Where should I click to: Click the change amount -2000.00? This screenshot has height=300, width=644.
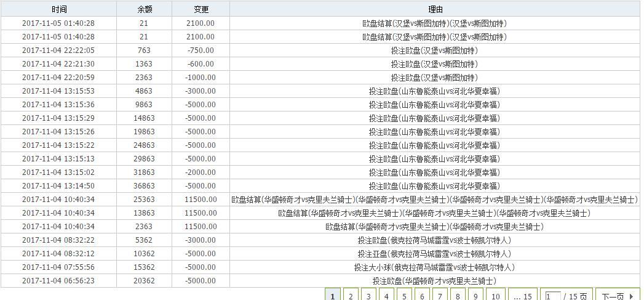(x=201, y=172)
